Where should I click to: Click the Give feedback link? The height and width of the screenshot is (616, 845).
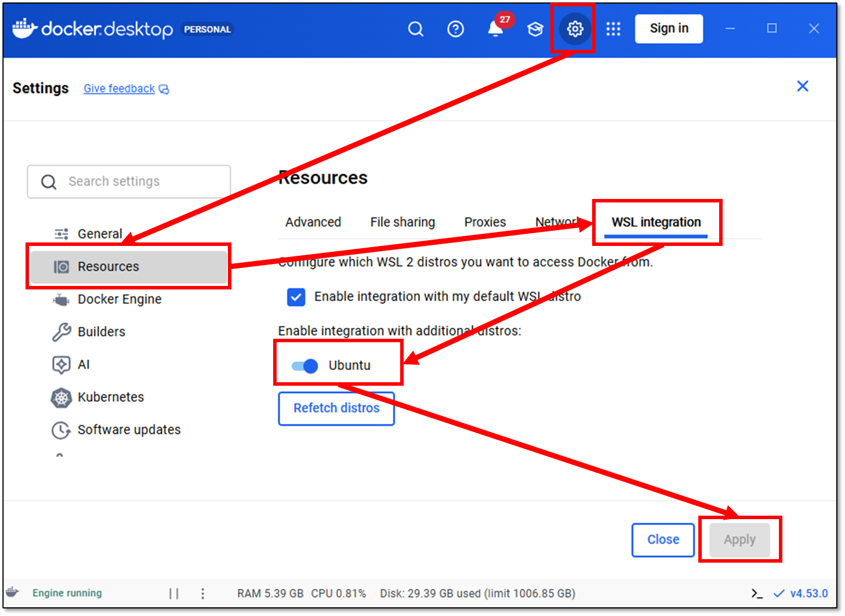tap(119, 89)
